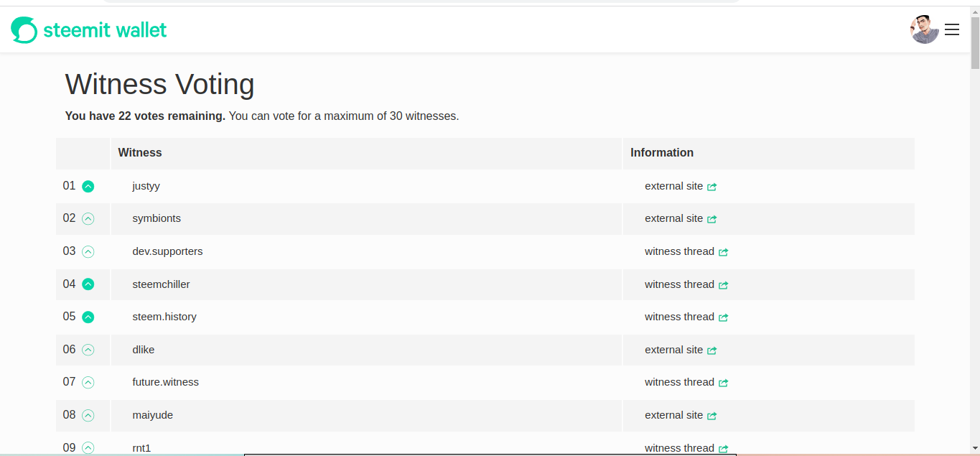Click the Witness column header
980x456 pixels.
[140, 152]
